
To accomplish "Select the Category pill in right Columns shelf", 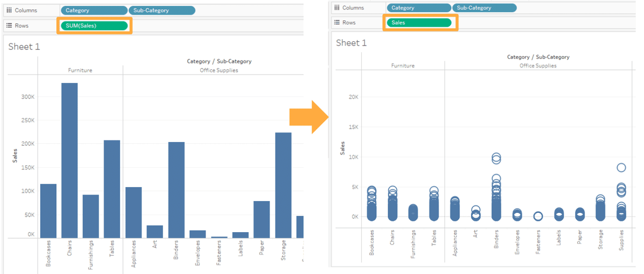I will pos(419,8).
